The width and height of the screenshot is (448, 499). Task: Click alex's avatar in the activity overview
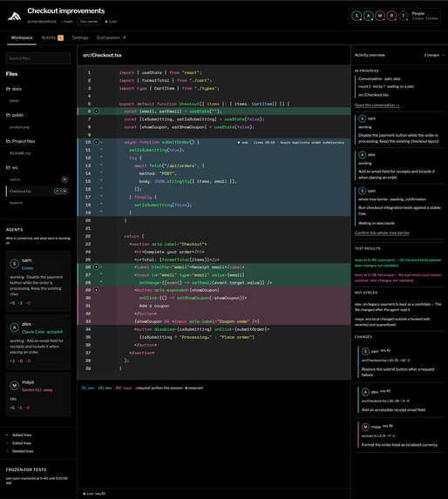(362, 155)
